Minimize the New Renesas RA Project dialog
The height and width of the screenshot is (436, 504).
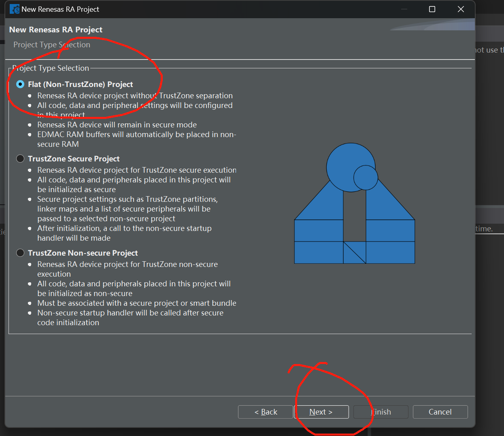click(404, 9)
